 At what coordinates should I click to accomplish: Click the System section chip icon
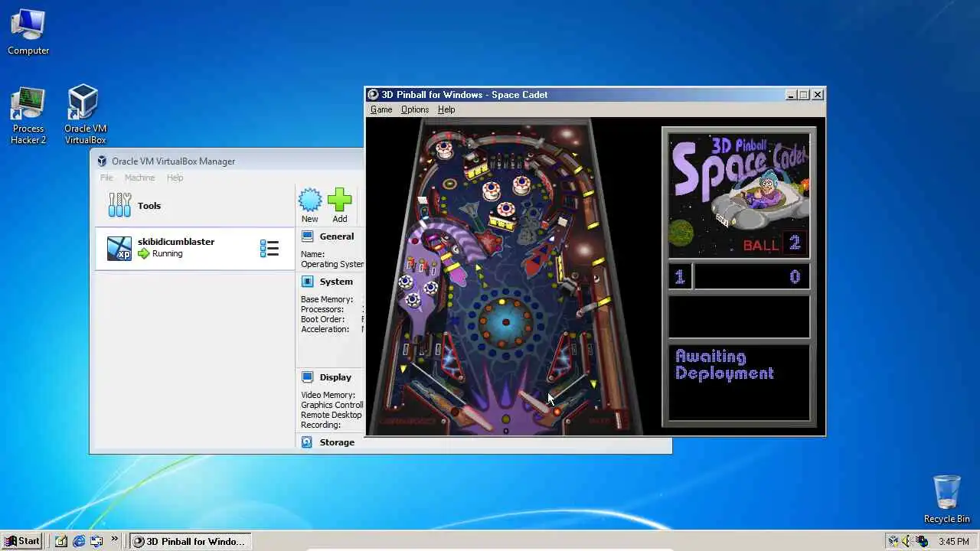tap(307, 282)
